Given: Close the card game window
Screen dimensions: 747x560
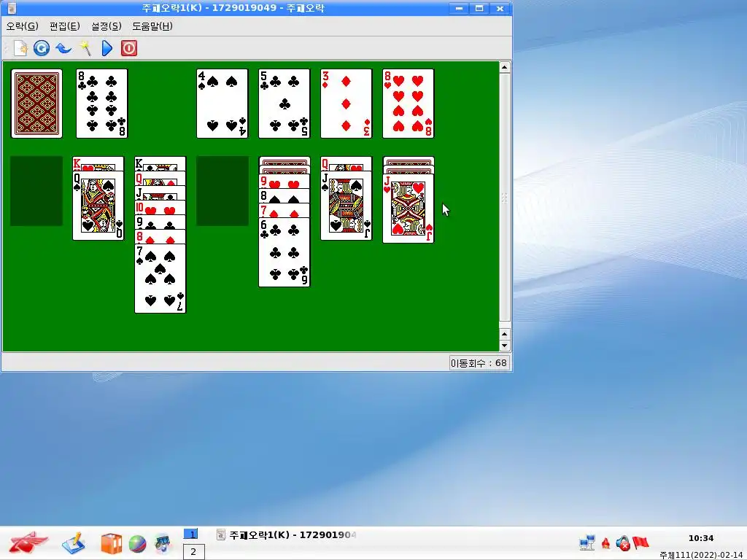Looking at the screenshot, I should [500, 8].
